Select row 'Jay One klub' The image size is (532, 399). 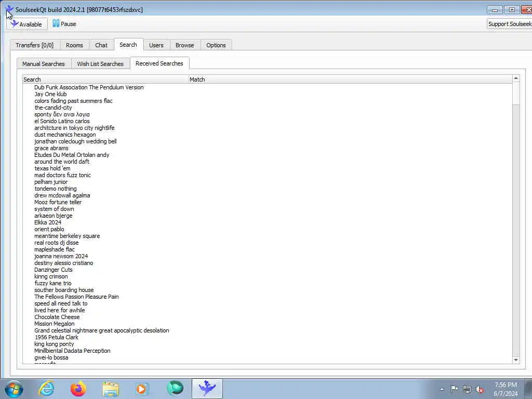(x=50, y=94)
